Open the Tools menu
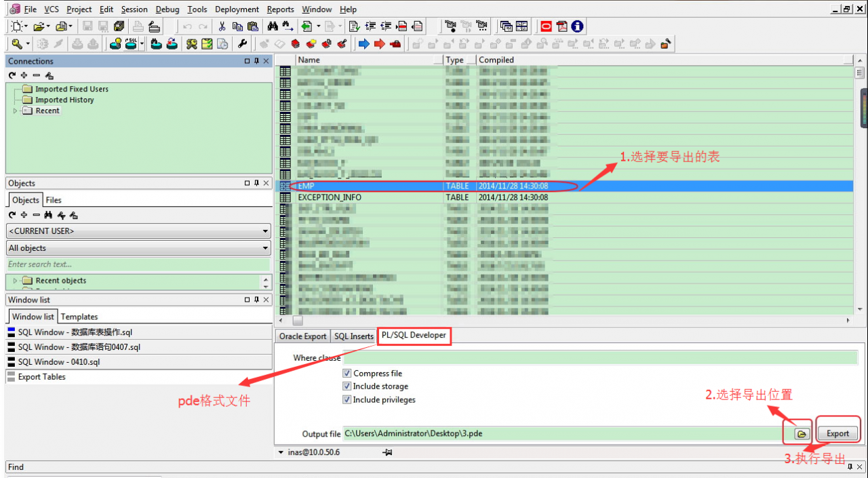 tap(197, 9)
